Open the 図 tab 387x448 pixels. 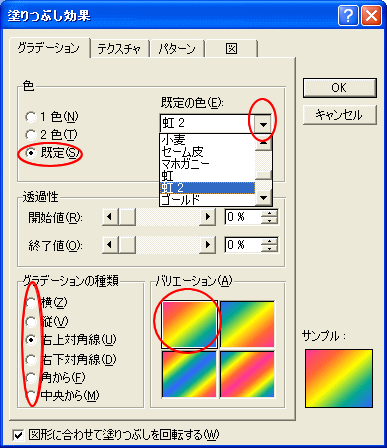point(231,49)
